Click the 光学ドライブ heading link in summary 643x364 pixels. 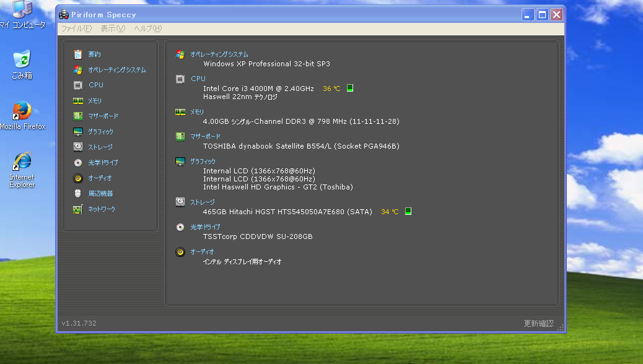coord(205,227)
